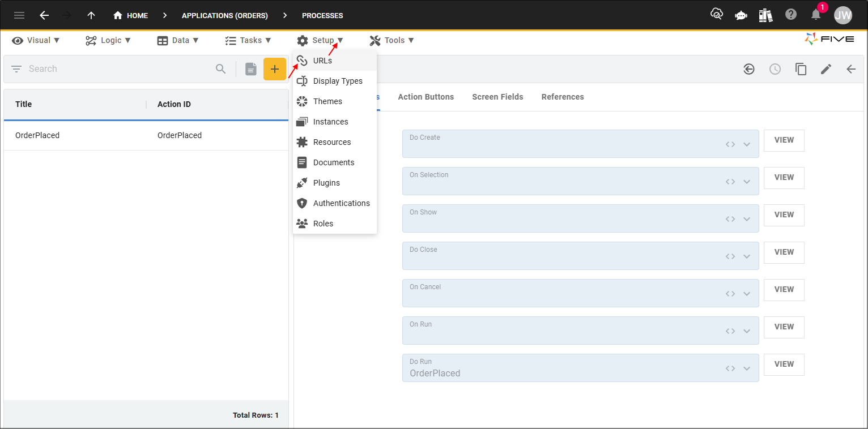
Task: Select Themes from the Setup menu
Action: point(335,101)
